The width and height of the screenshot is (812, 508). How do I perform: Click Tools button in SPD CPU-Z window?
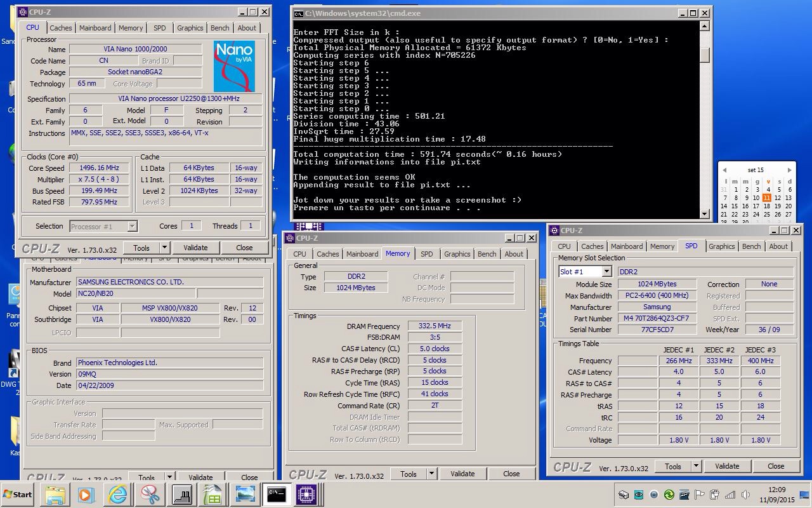pyautogui.click(x=673, y=466)
